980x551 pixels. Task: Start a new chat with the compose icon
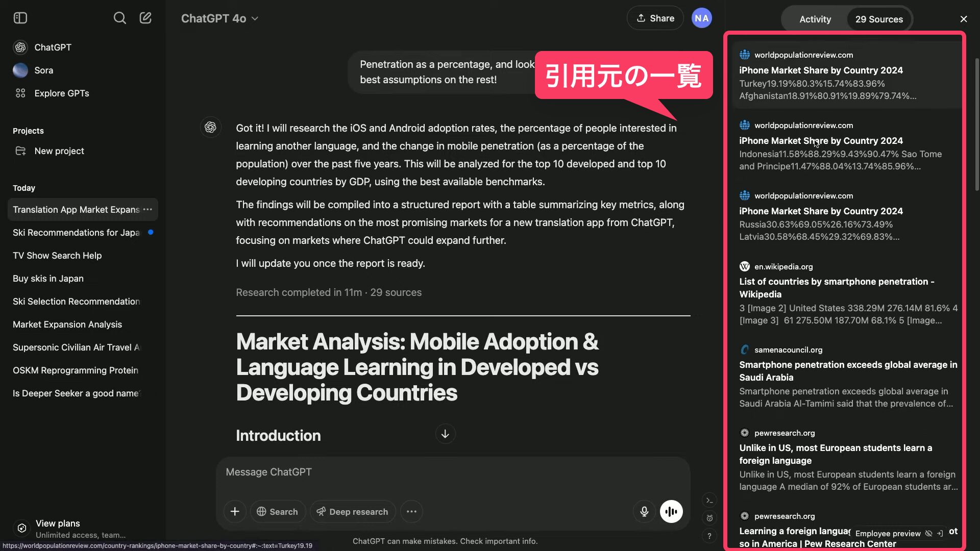click(x=145, y=18)
